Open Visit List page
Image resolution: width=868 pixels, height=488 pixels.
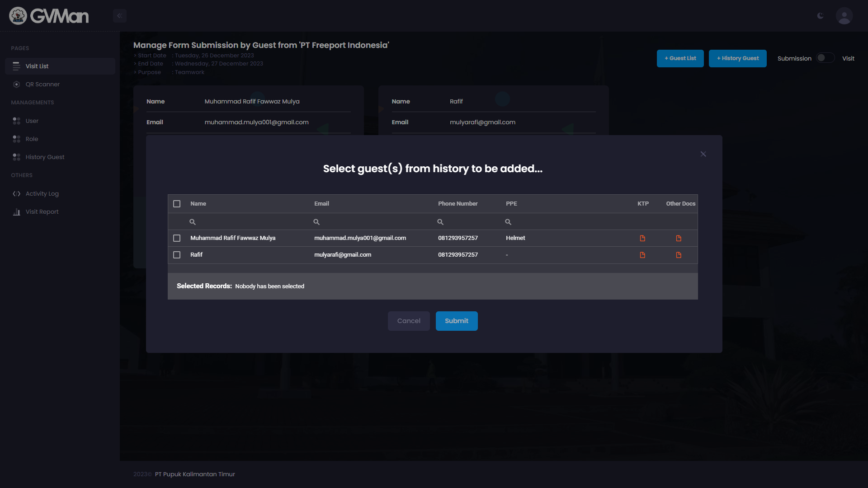60,66
